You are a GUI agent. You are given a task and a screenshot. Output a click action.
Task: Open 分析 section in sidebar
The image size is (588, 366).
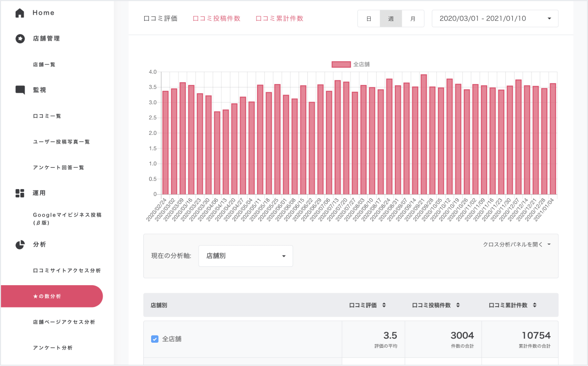click(x=39, y=245)
